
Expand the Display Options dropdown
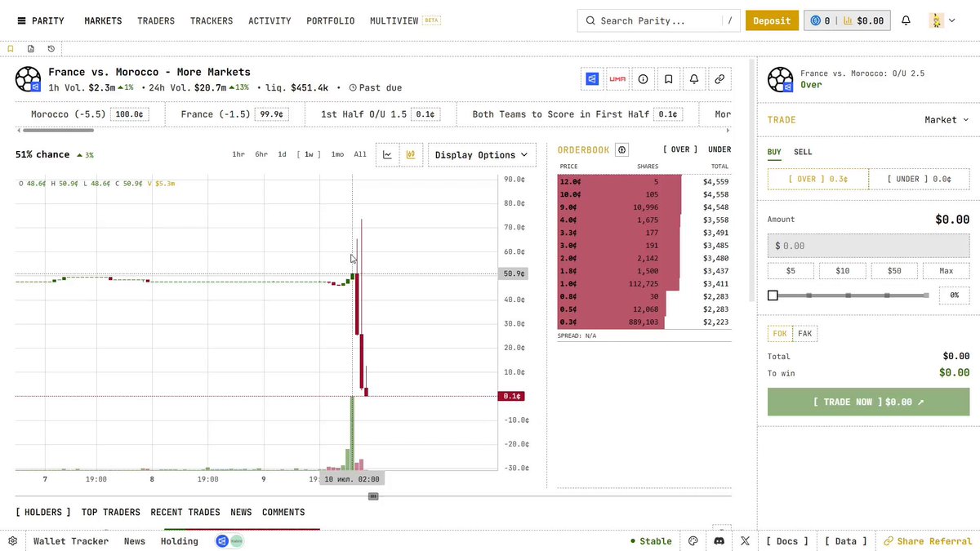[481, 155]
